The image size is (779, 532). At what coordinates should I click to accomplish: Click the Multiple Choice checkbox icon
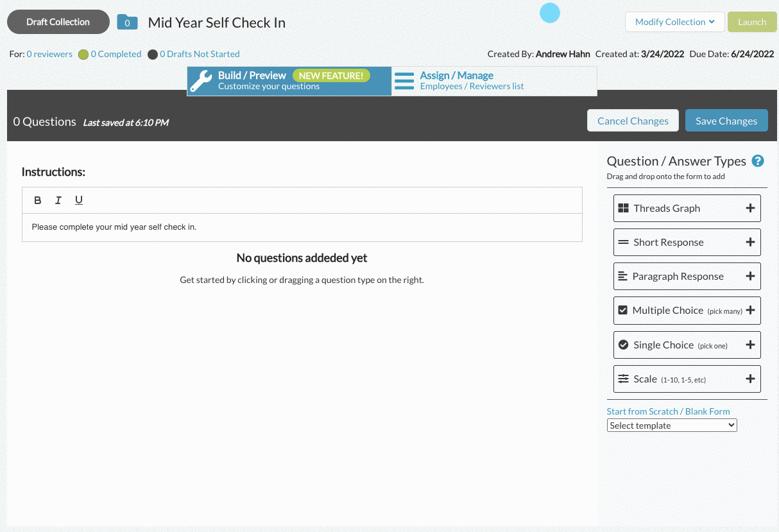[x=622, y=310]
